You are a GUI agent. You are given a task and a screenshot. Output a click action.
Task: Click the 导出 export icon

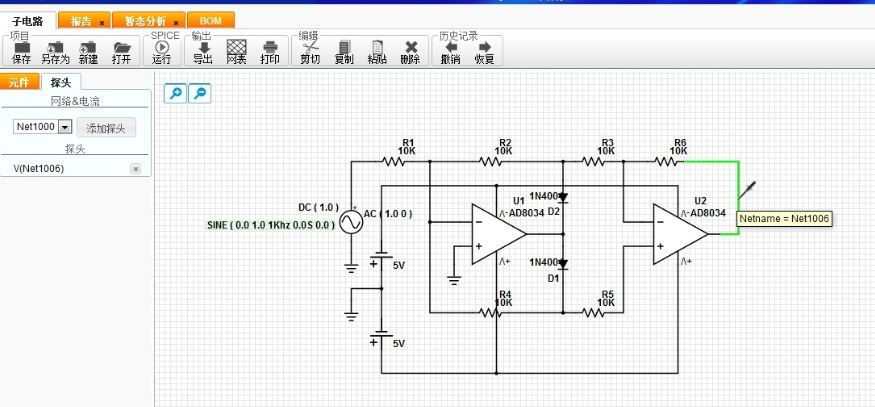(204, 48)
